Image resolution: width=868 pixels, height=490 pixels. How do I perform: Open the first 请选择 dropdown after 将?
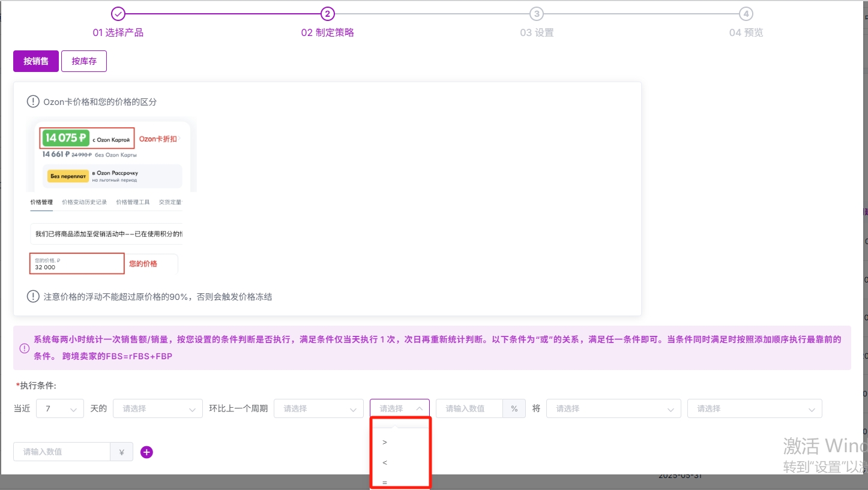tap(613, 408)
